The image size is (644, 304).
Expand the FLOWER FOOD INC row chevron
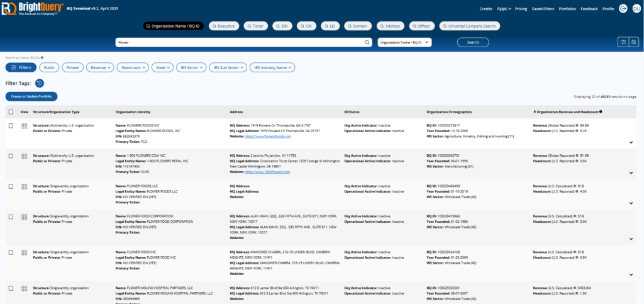click(x=631, y=274)
